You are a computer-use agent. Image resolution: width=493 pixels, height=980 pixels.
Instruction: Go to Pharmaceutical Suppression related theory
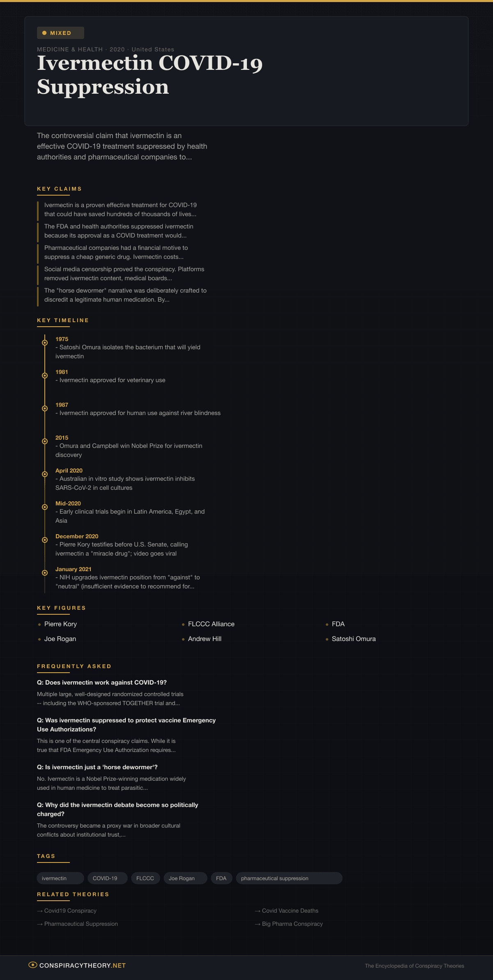click(81, 924)
